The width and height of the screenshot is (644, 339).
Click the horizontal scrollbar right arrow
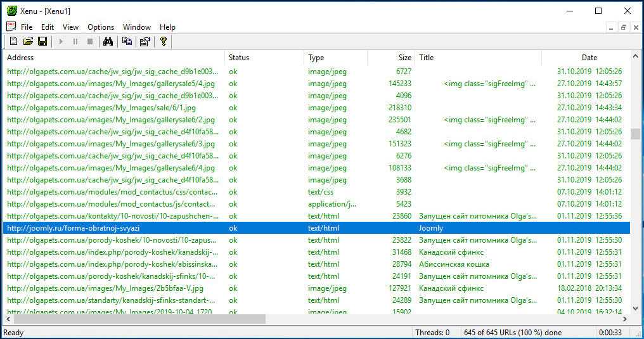point(625,319)
